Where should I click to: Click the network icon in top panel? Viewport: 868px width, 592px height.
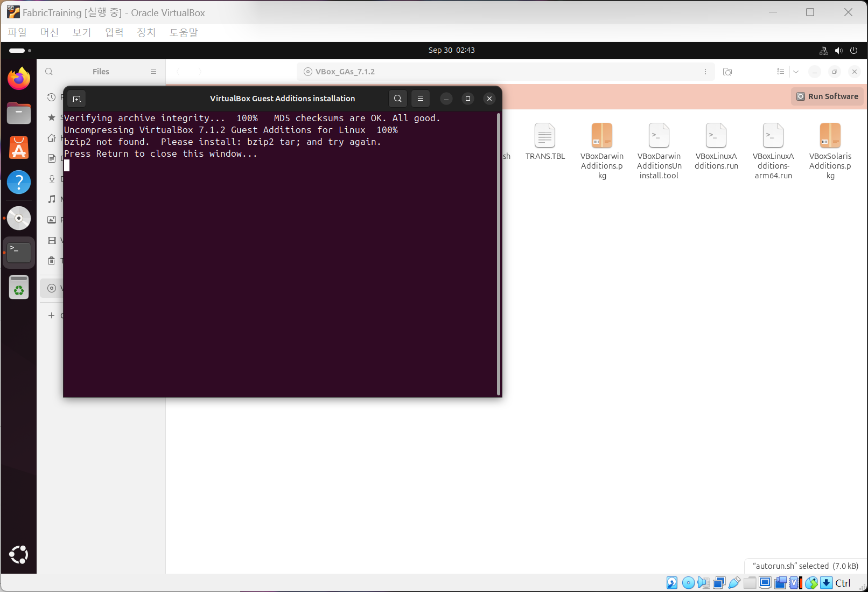point(824,51)
